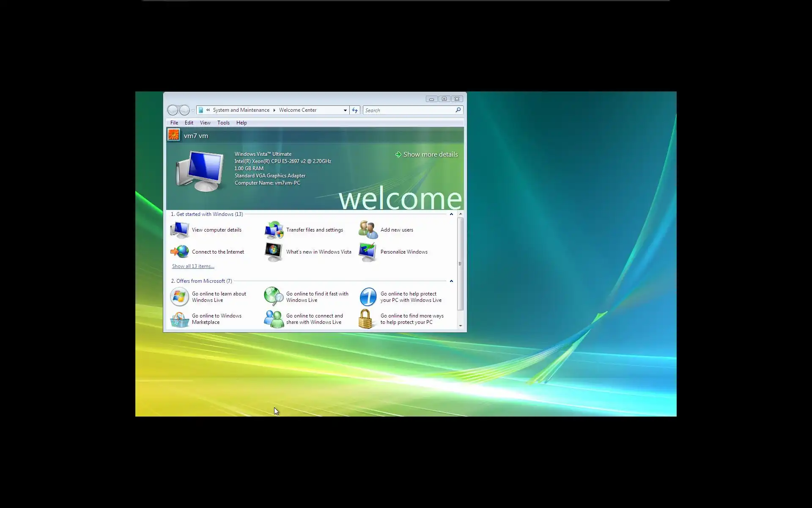812x508 pixels.
Task: Open the address bar dropdown arrow
Action: click(345, 110)
